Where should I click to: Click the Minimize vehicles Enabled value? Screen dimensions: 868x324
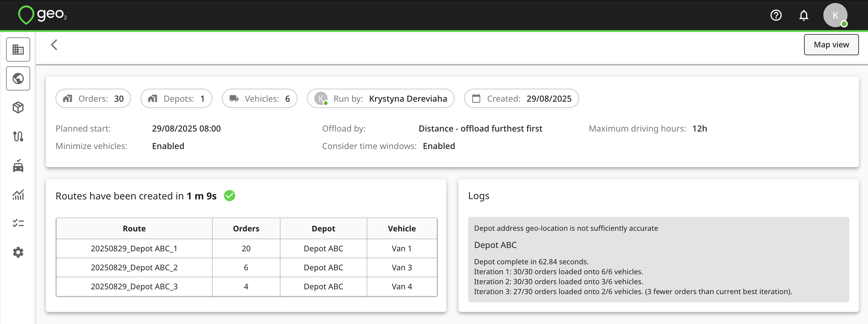pos(168,146)
